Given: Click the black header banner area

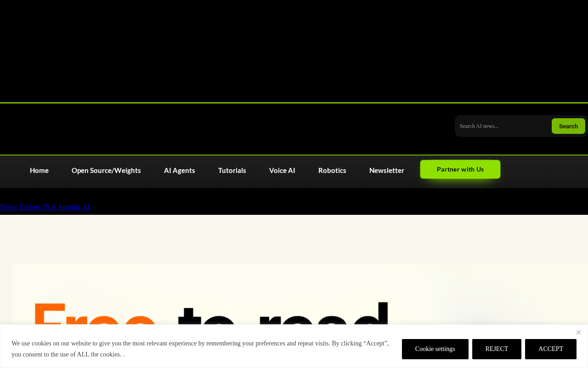Looking at the screenshot, I should pyautogui.click(x=294, y=51).
